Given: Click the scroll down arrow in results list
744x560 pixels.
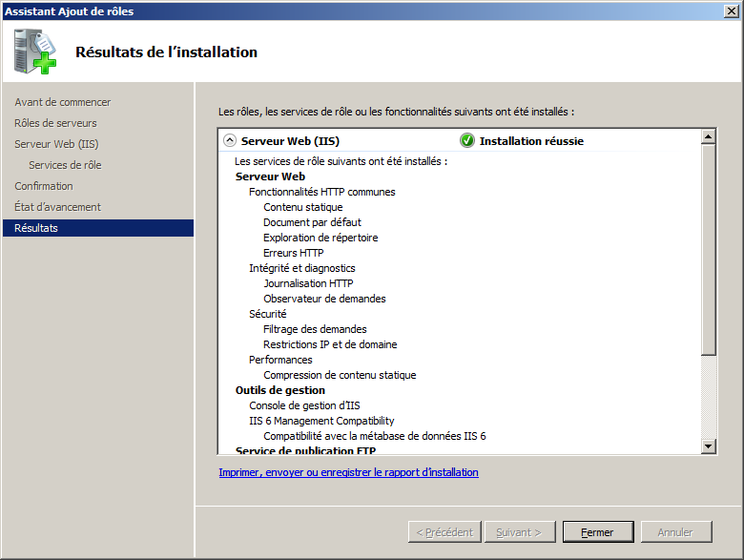Looking at the screenshot, I should pyautogui.click(x=708, y=446).
